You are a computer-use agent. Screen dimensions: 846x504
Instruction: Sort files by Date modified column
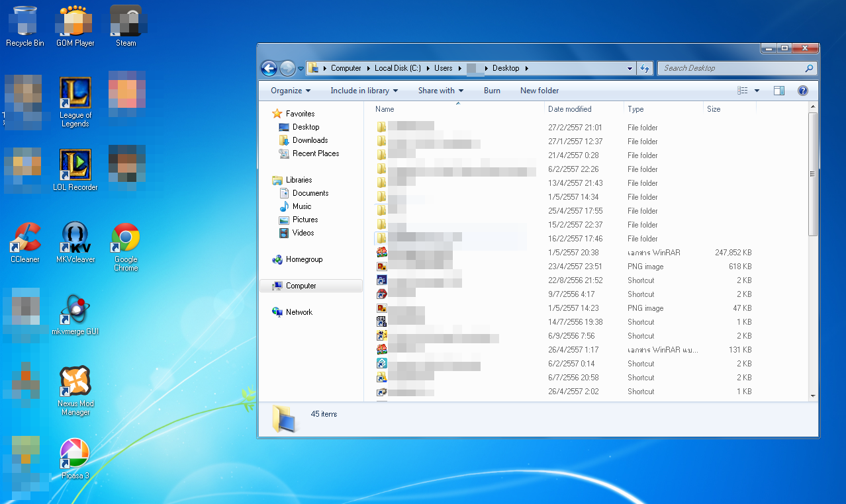point(570,109)
